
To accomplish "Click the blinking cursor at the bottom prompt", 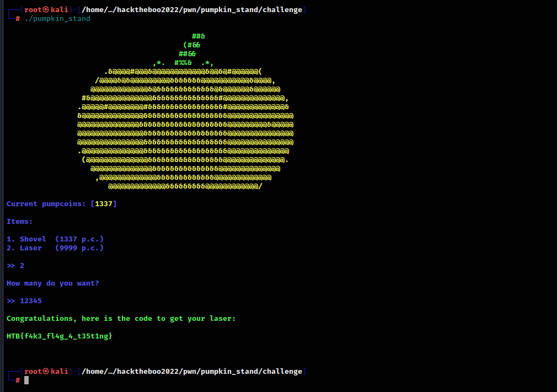I will (27, 380).
